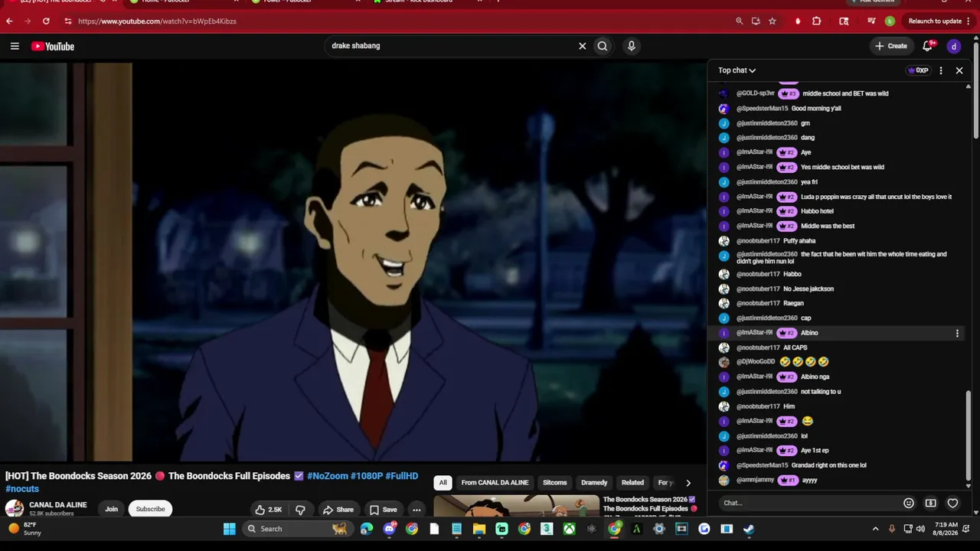Image resolution: width=980 pixels, height=551 pixels.
Task: Select the Dramedy filter chip
Action: click(594, 483)
